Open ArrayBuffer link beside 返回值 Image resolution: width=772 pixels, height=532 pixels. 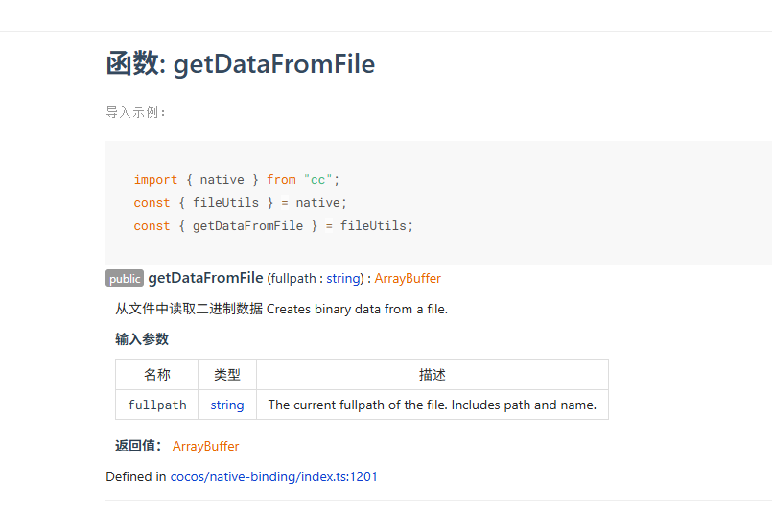tap(205, 447)
